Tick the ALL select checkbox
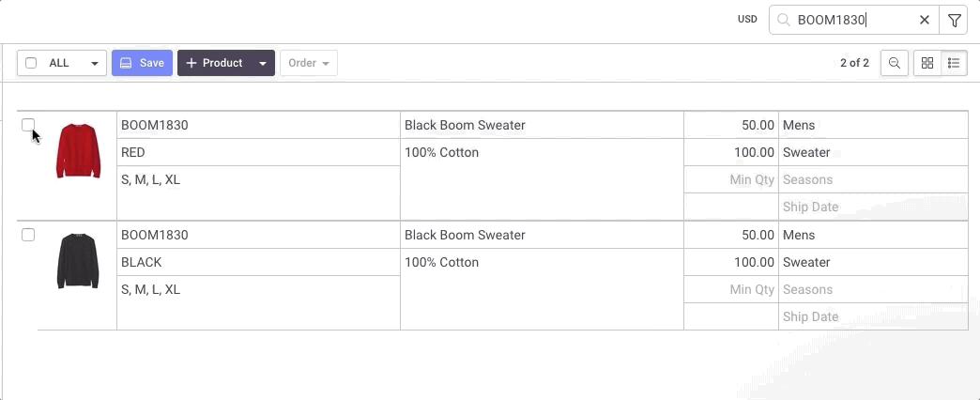The height and width of the screenshot is (400, 980). (x=31, y=63)
